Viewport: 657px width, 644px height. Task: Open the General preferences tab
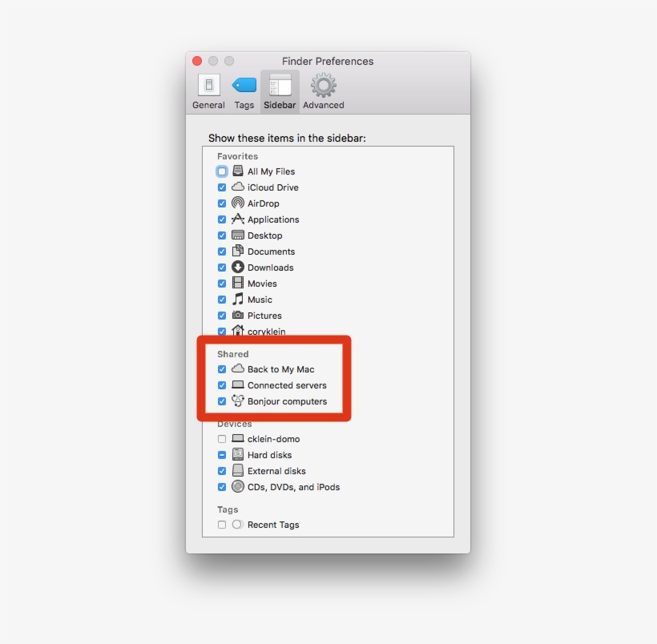pyautogui.click(x=208, y=91)
